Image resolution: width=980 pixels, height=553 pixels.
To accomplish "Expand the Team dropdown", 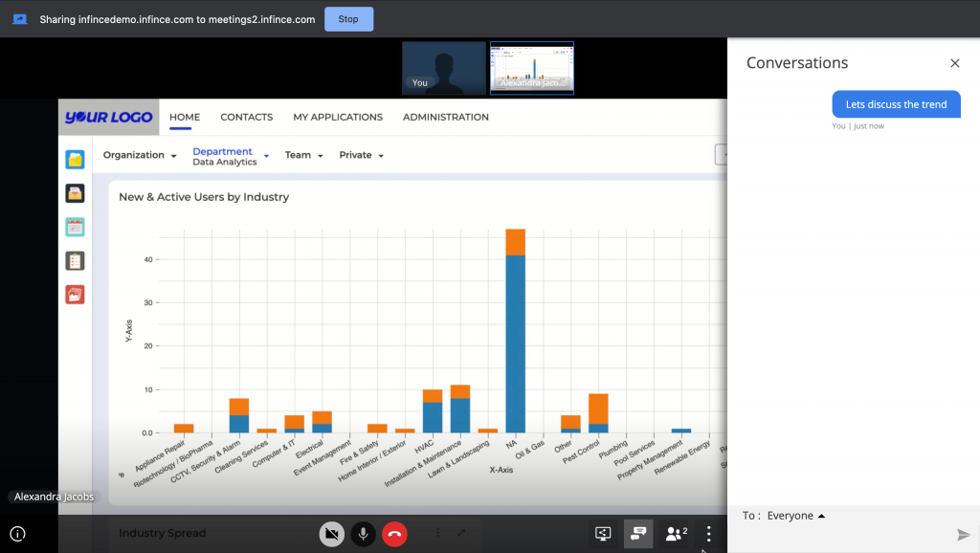I will coord(303,155).
